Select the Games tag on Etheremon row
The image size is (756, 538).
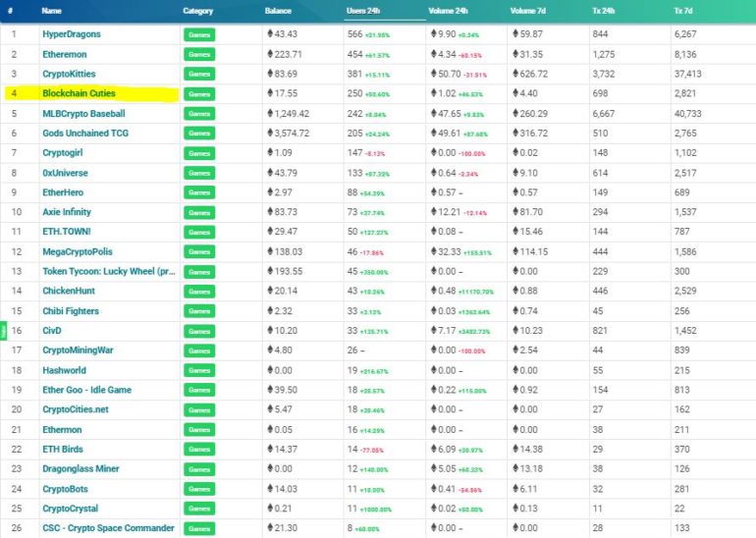199,54
